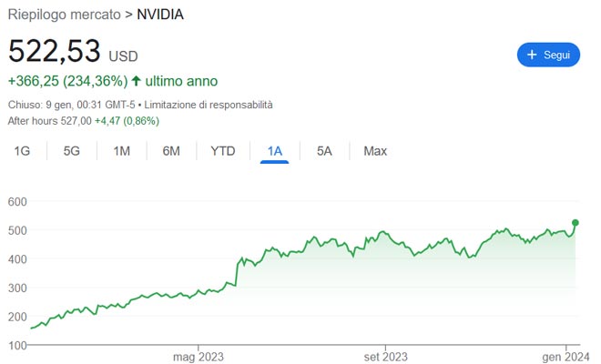
Task: Click the green endpoint dot on chart
Action: pos(576,222)
